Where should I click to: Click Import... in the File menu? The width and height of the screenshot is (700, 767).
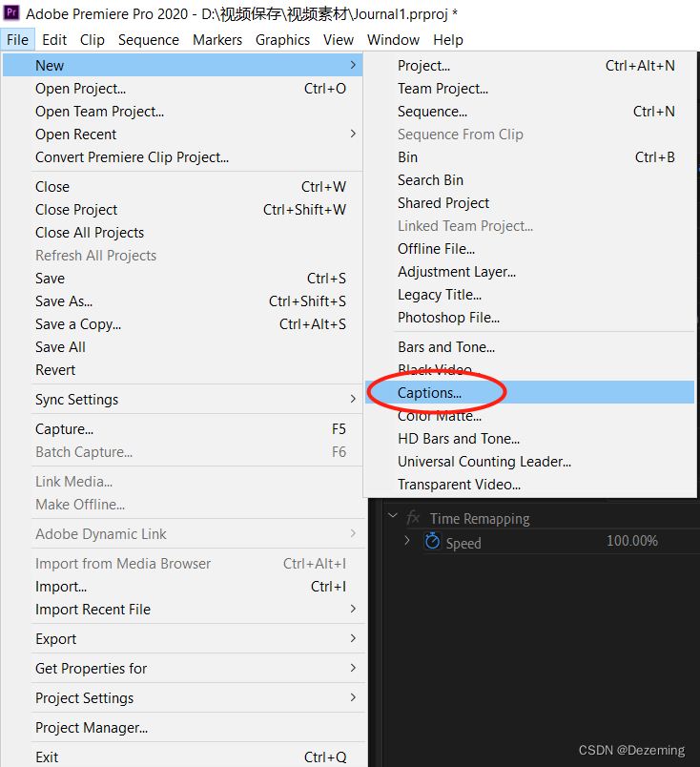click(x=182, y=586)
